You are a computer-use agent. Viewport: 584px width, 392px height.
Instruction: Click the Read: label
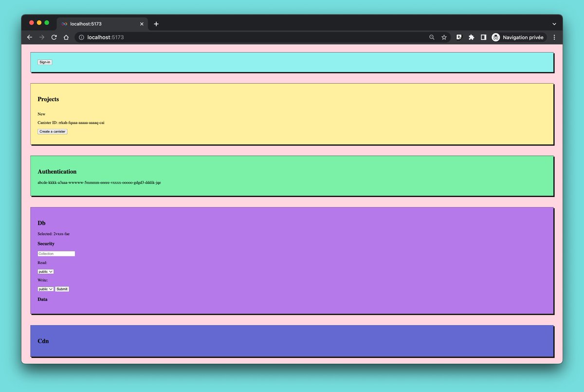pos(42,263)
